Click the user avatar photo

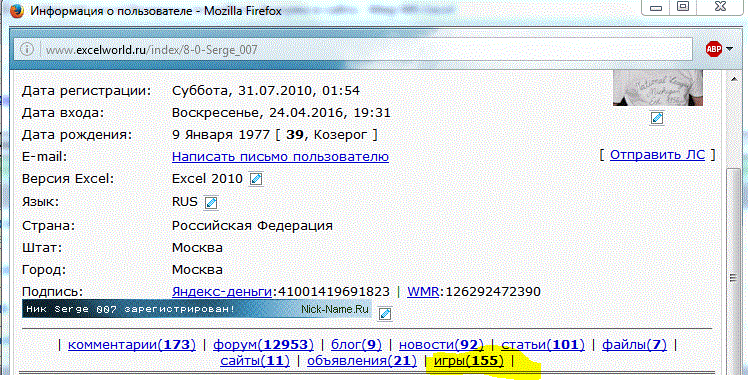point(657,89)
